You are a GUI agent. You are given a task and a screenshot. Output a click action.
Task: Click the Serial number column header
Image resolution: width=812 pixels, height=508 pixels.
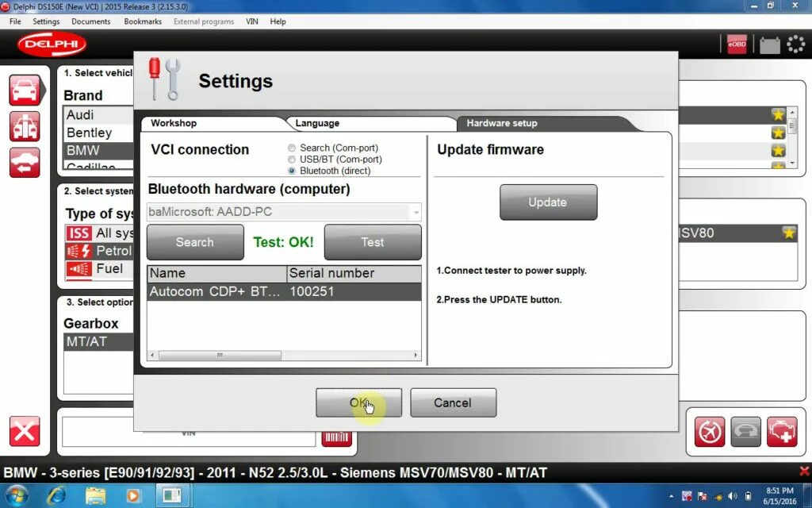(354, 273)
